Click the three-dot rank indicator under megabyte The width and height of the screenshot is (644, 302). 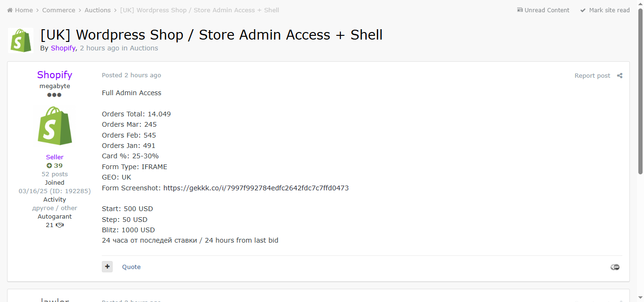tap(54, 95)
